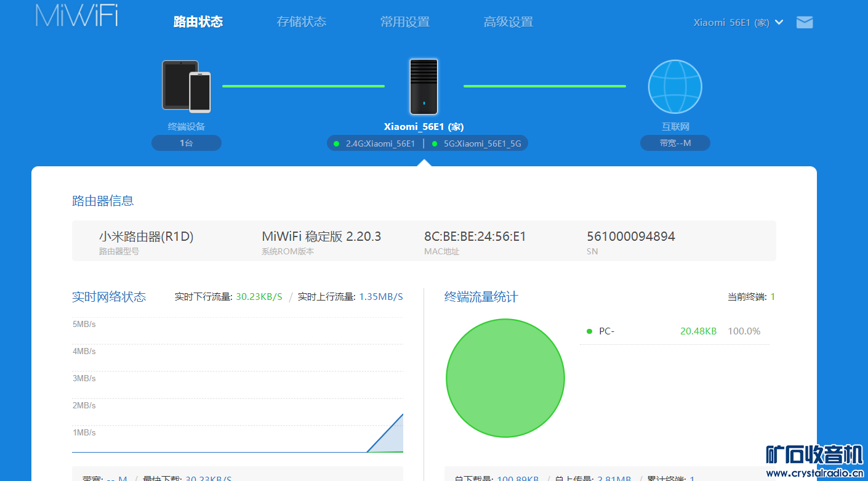Open the mail envelope notifications icon
Viewport: 868px width, 481px height.
click(x=805, y=22)
